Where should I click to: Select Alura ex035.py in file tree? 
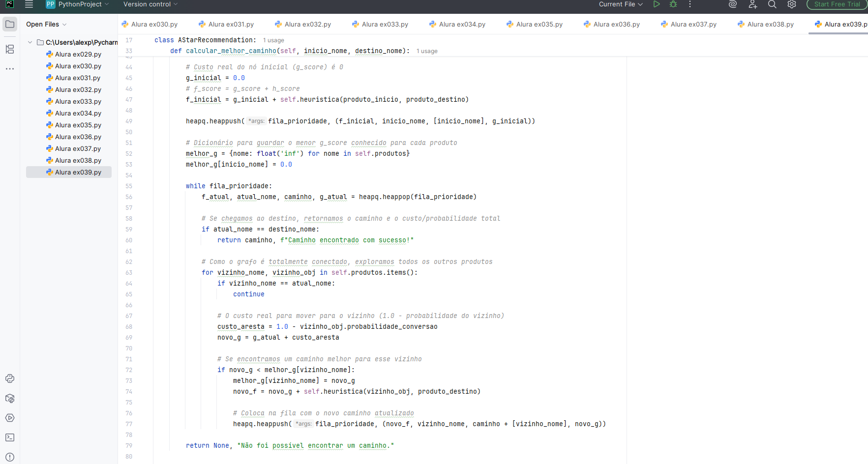tap(74, 125)
